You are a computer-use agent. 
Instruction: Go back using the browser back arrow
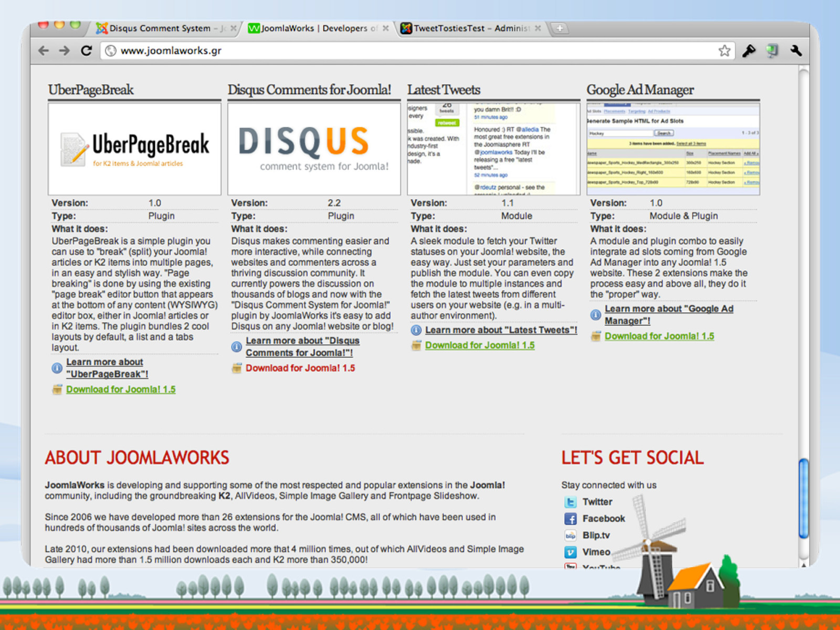point(44,50)
